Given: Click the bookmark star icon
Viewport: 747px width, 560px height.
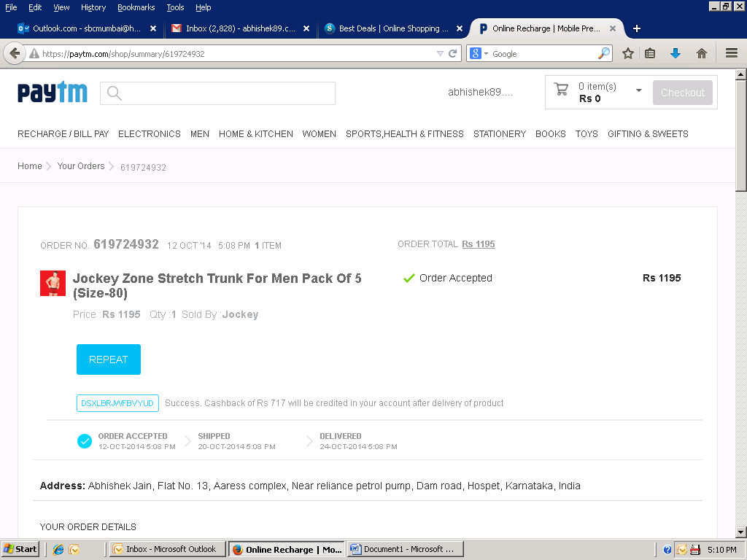Looking at the screenshot, I should pyautogui.click(x=628, y=53).
